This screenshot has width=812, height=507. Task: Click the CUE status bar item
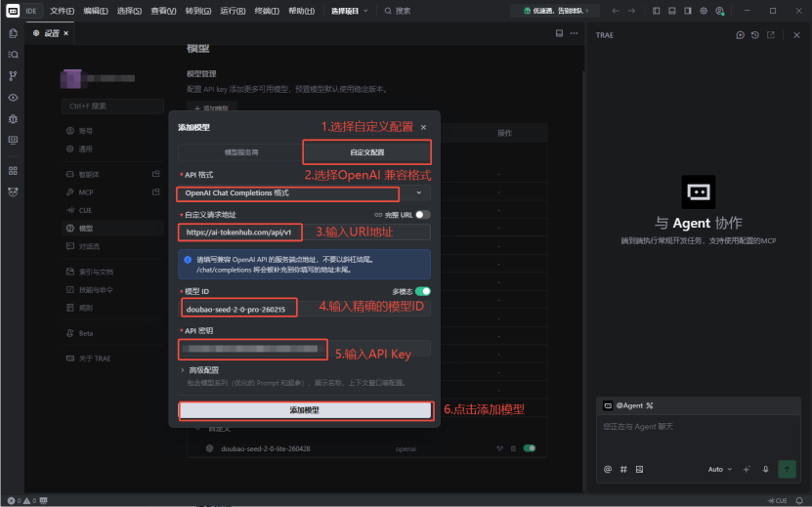[x=777, y=501]
